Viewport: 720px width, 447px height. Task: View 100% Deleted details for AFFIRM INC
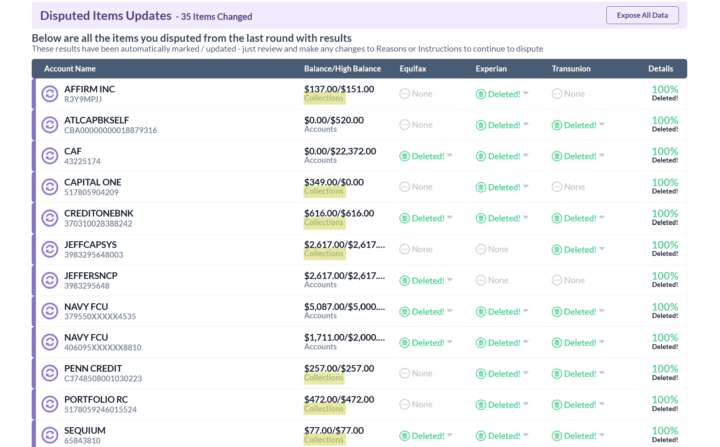click(x=665, y=93)
